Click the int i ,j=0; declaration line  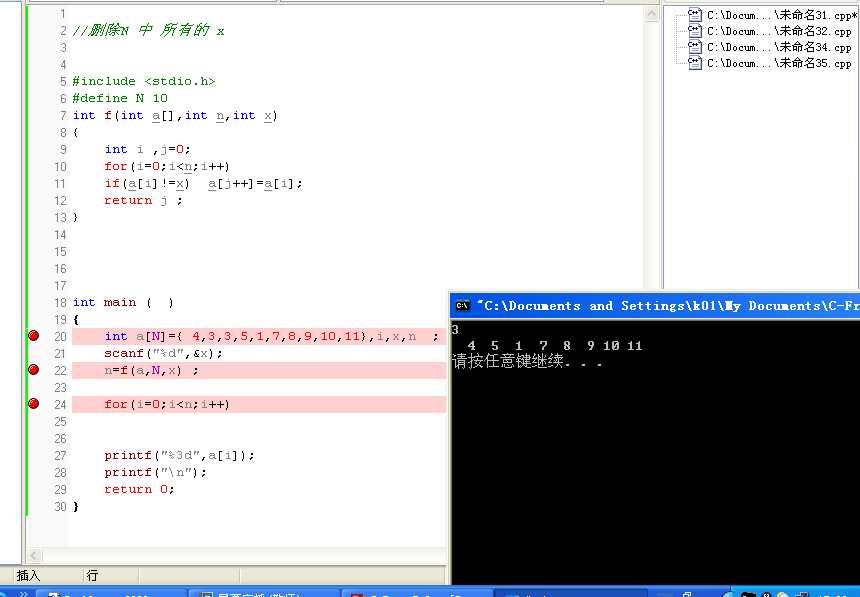point(147,149)
